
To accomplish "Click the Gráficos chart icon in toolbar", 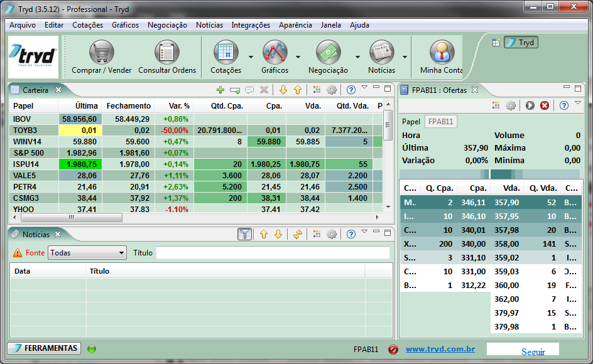I will [x=275, y=52].
